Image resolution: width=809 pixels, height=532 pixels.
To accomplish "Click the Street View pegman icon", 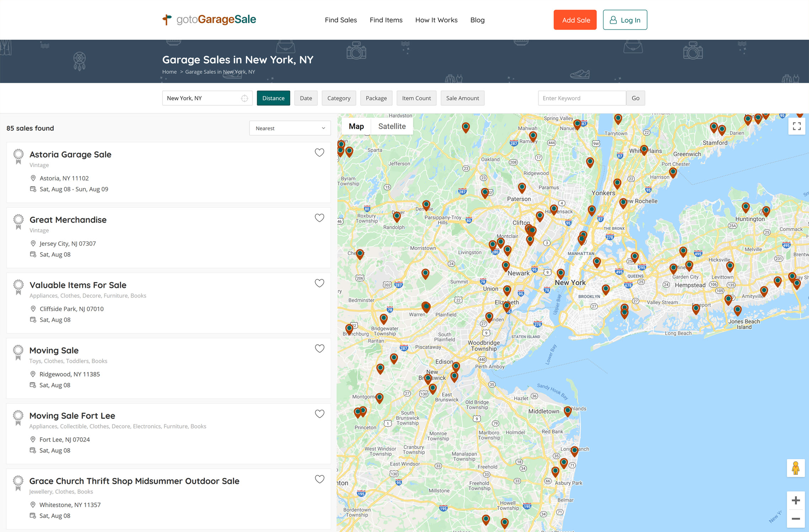I will tap(795, 468).
